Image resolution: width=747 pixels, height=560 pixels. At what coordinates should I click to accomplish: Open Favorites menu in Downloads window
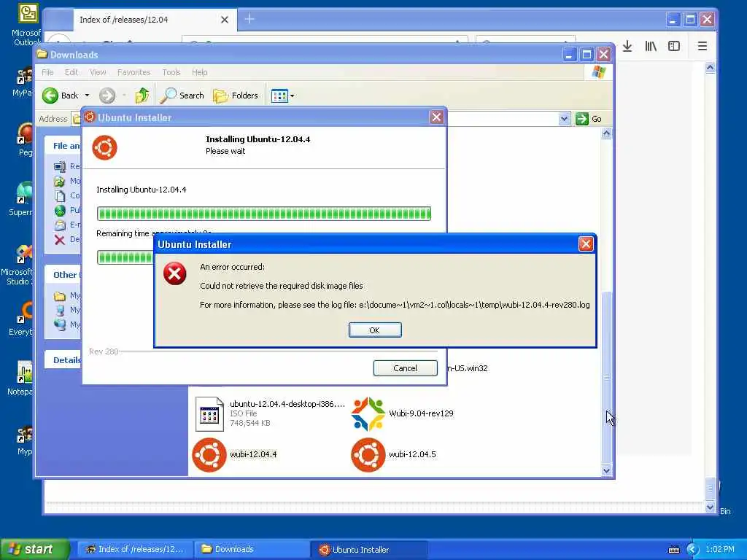134,72
